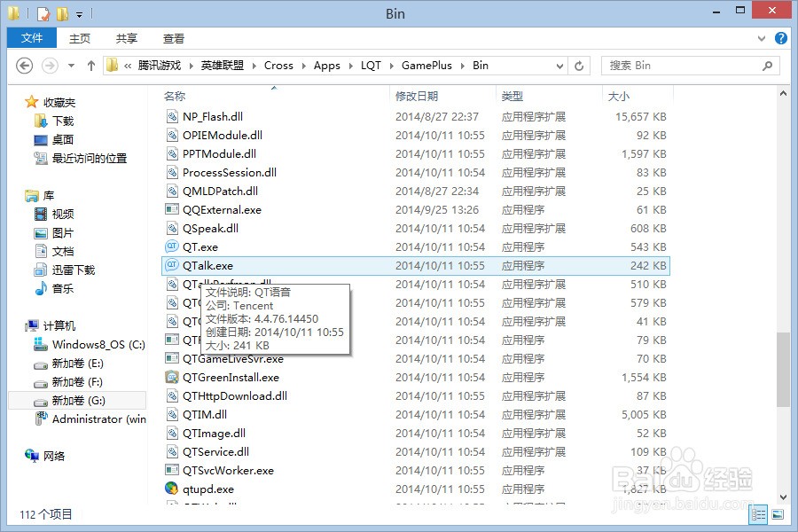Show hidden parent folders chevron in address bar
The height and width of the screenshot is (532, 798).
coord(127,66)
